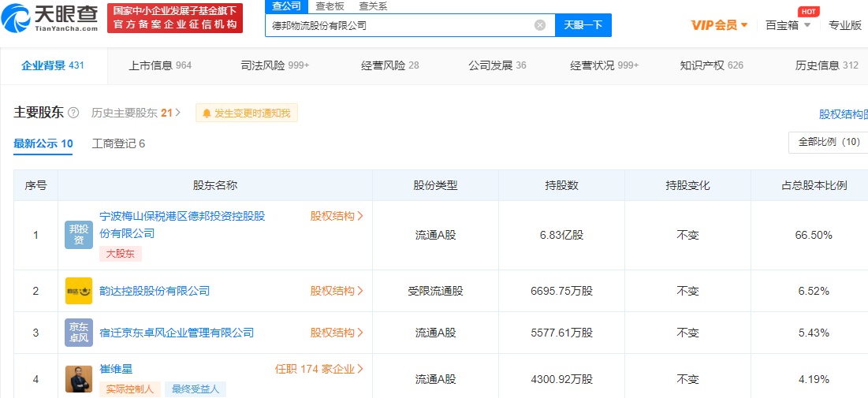This screenshot has height=398, width=868.
Task: Switch to 最新公示 10 tab
Action: click(x=43, y=144)
